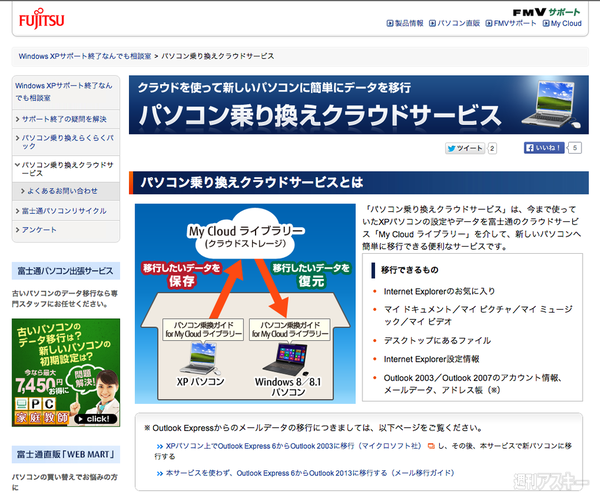Click the パソコン乗り換えクラウドサービス top banner
Image resolution: width=600 pixels, height=501 pixels.
[x=359, y=104]
